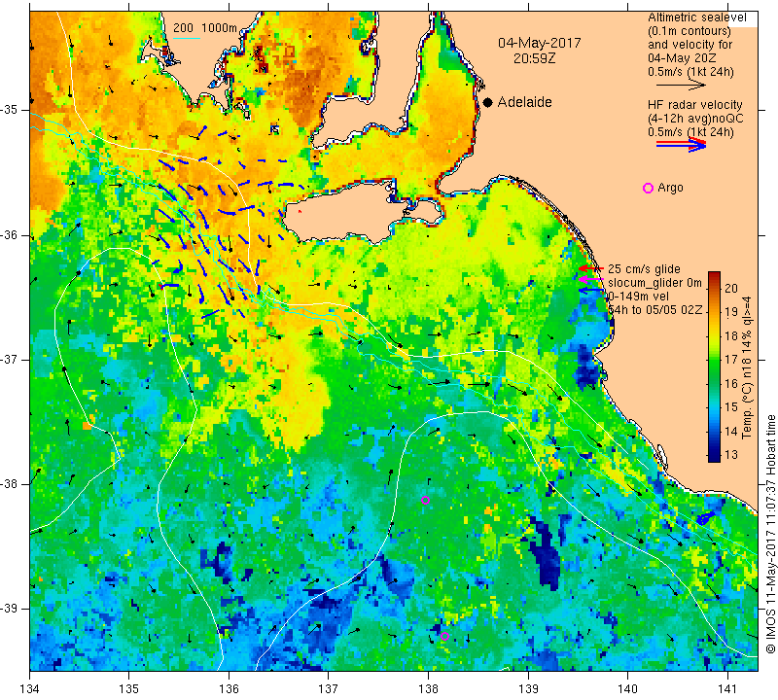Click the magenta Argo legend circle
778x700 pixels.
pyautogui.click(x=648, y=188)
